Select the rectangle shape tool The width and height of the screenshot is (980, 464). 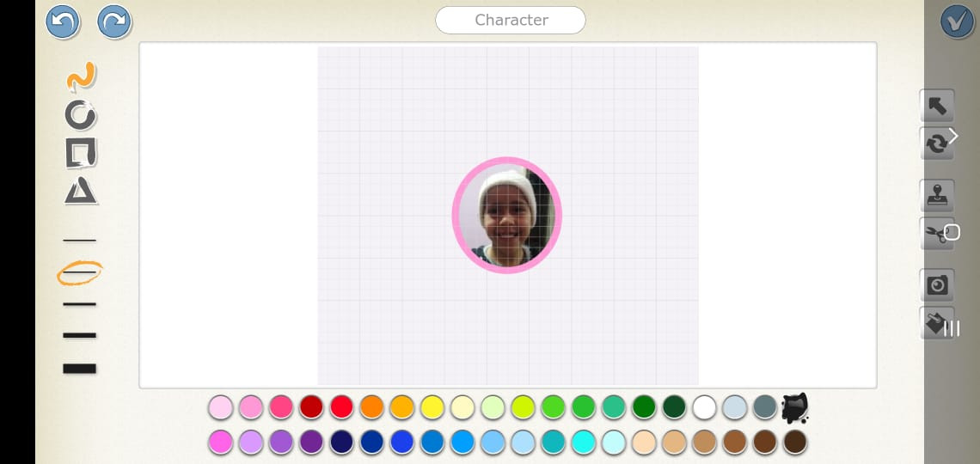pos(82,153)
